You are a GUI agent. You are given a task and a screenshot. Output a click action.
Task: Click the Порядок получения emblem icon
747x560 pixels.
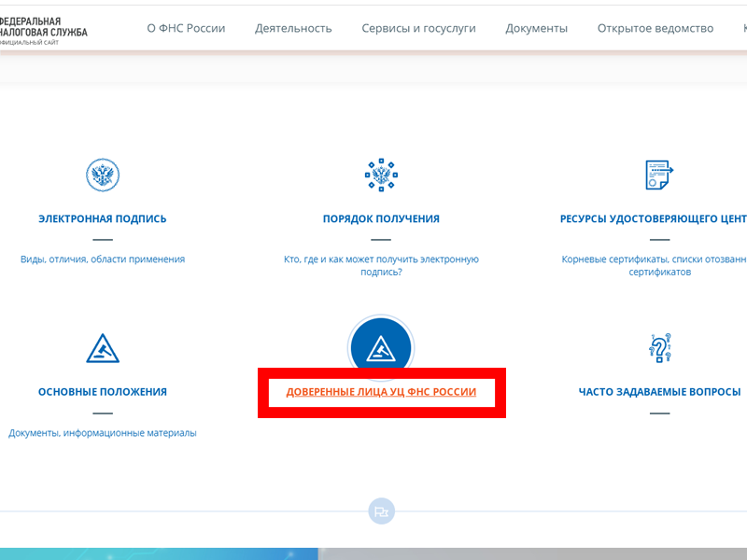[381, 175]
